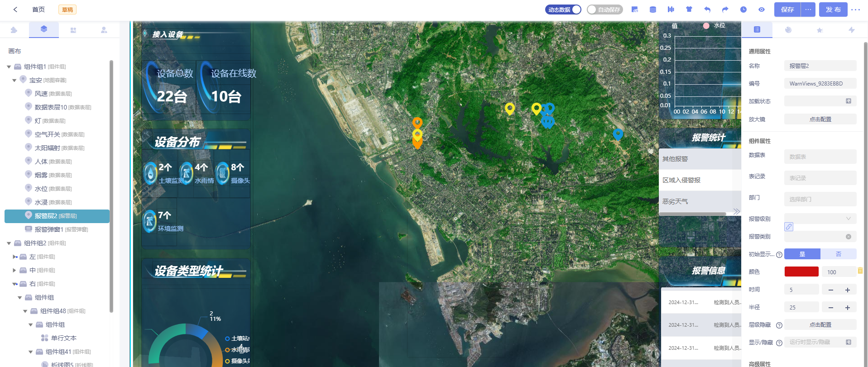Open the 部门 selector
This screenshot has width=868, height=367.
coord(820,199)
